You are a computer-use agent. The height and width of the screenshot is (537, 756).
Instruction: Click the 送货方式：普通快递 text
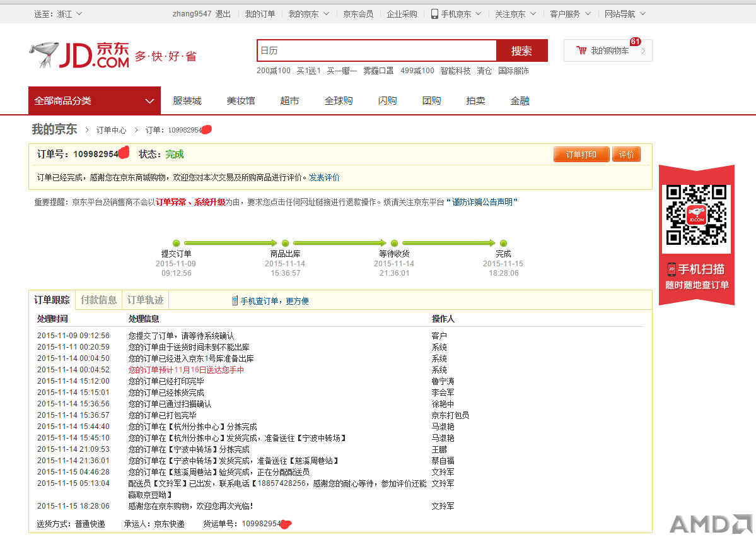(71, 524)
